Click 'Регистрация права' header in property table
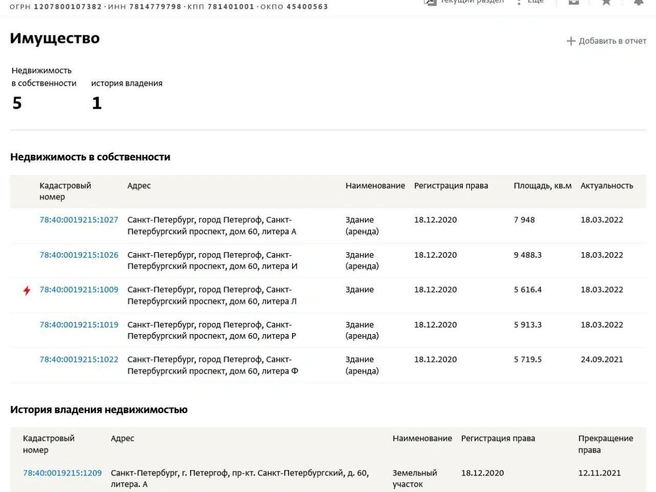The image size is (656, 492). click(x=451, y=186)
